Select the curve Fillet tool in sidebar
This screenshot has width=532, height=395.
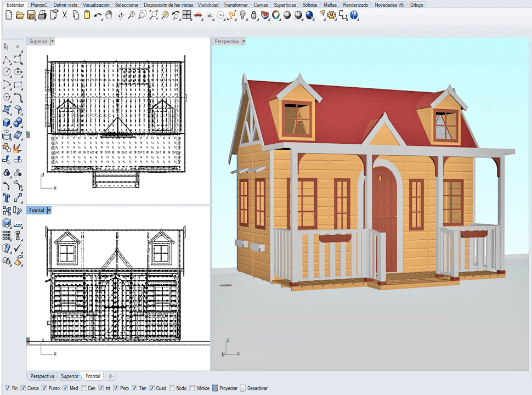coord(18,98)
